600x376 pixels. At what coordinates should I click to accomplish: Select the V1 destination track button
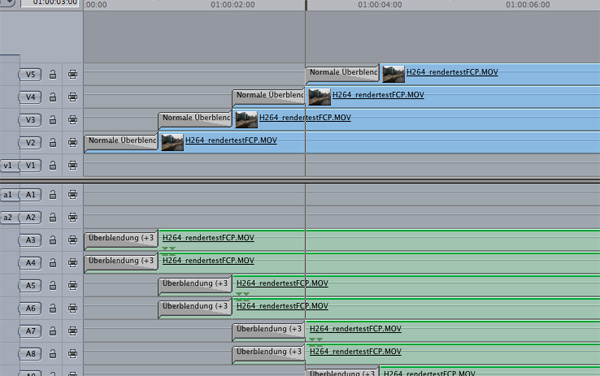30,165
